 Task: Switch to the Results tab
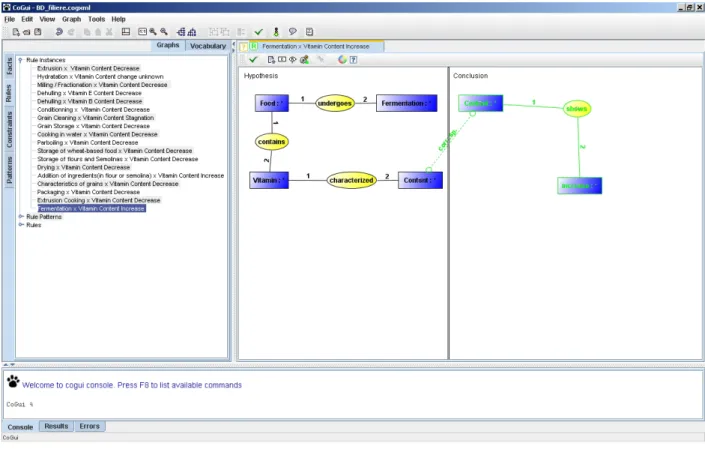[x=56, y=426]
